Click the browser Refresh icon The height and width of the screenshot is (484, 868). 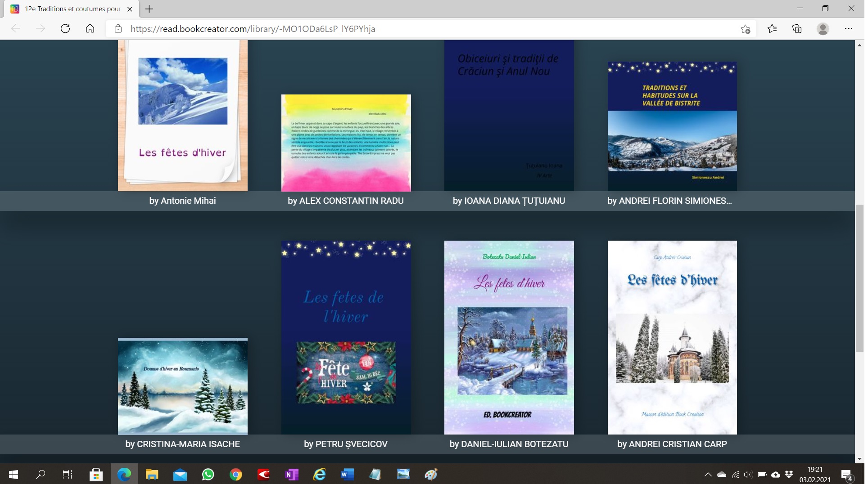(x=65, y=29)
